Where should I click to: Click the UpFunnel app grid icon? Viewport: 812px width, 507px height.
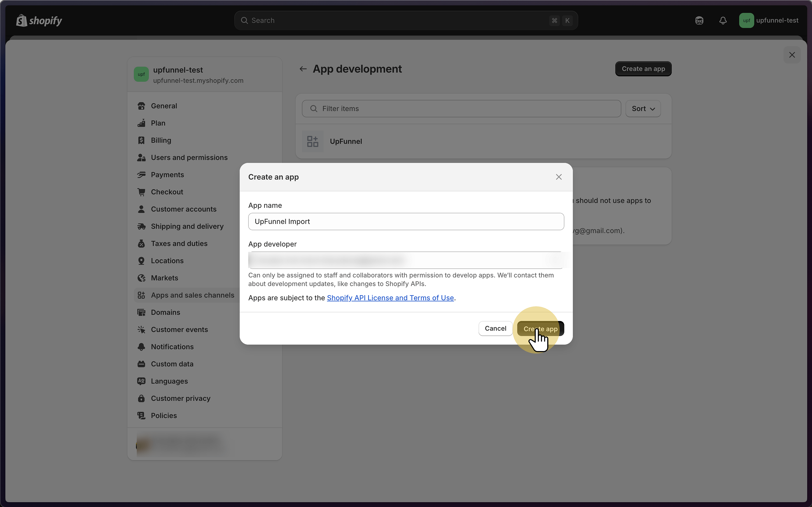tap(312, 141)
